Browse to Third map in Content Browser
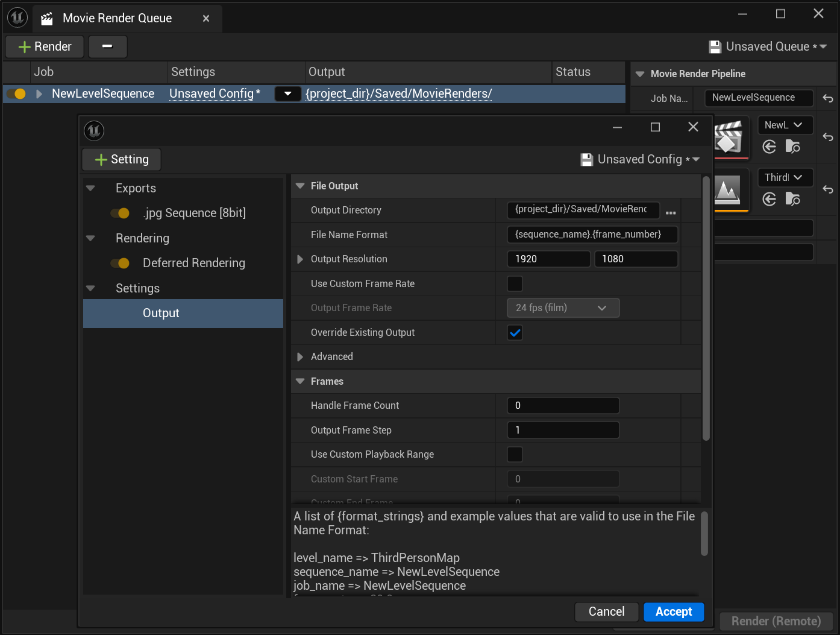 click(793, 199)
